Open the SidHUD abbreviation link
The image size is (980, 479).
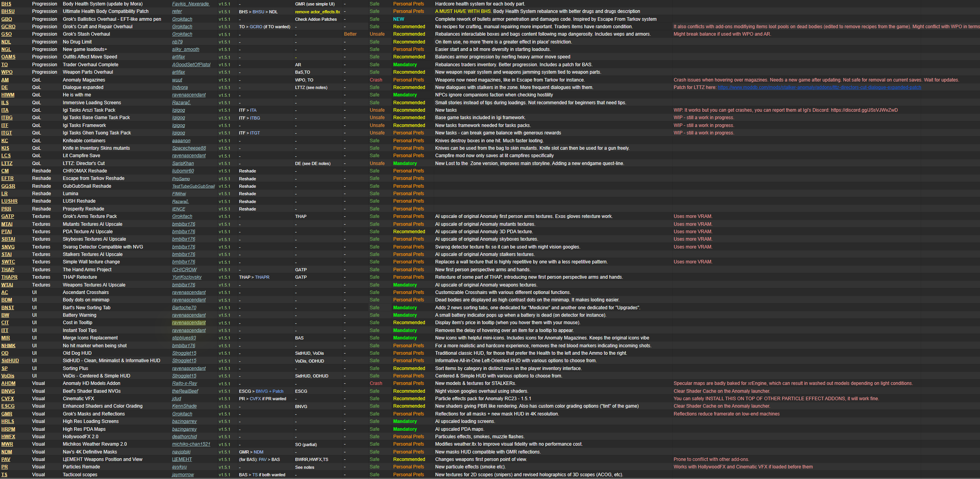(10, 361)
